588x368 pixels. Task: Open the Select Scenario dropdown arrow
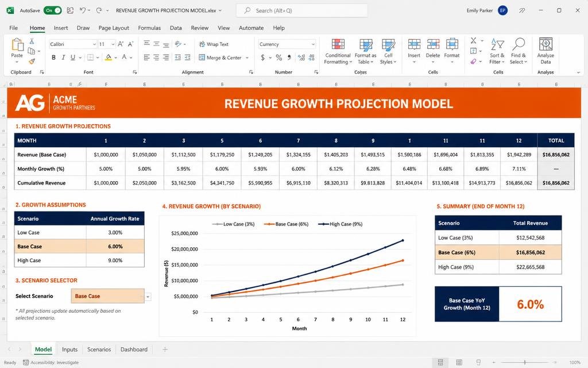148,297
